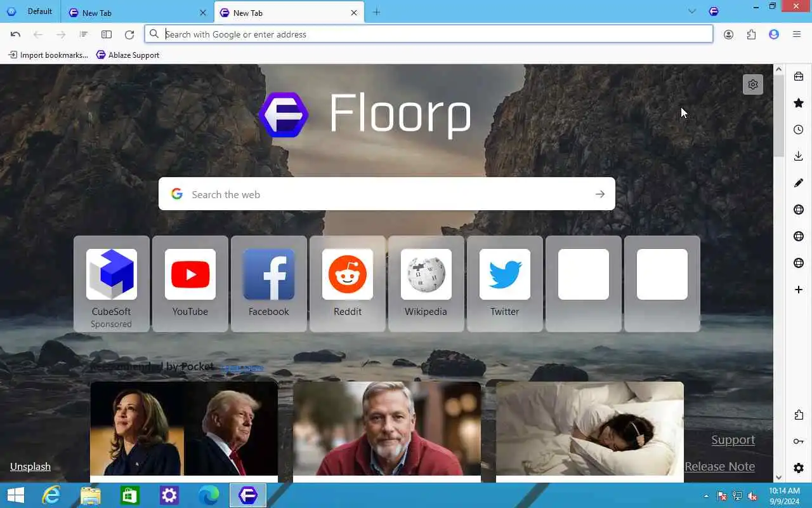This screenshot has width=812, height=508.
Task: Click the greyed back navigation arrow
Action: (x=38, y=34)
